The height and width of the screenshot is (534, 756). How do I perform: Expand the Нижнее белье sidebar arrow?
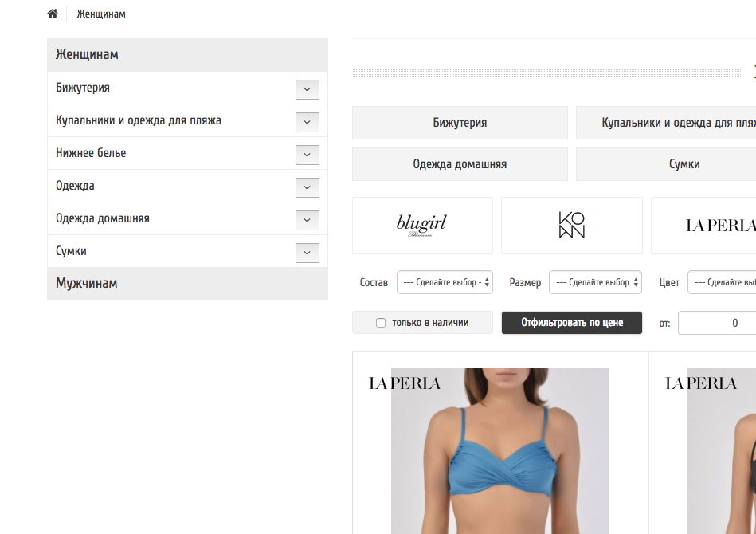307,155
